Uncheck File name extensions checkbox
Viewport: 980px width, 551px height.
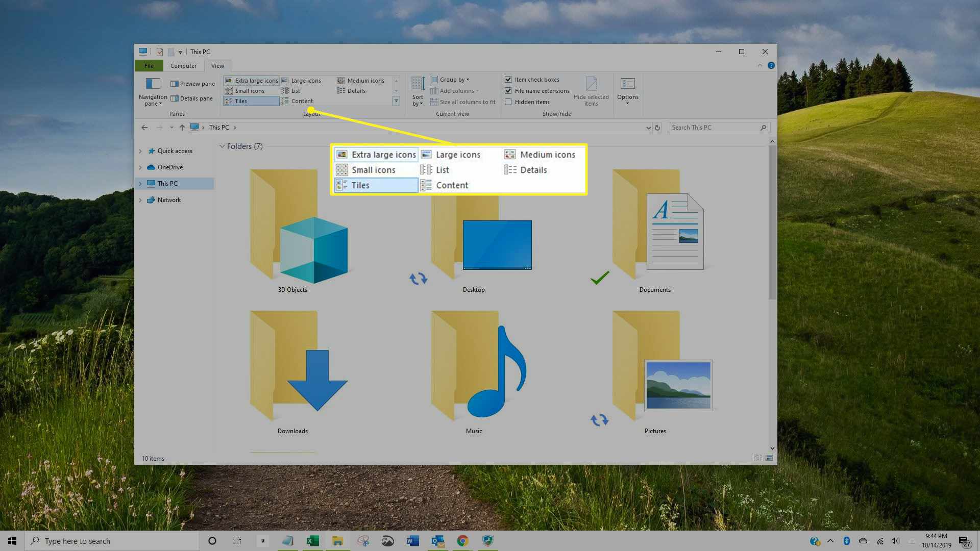click(x=508, y=91)
